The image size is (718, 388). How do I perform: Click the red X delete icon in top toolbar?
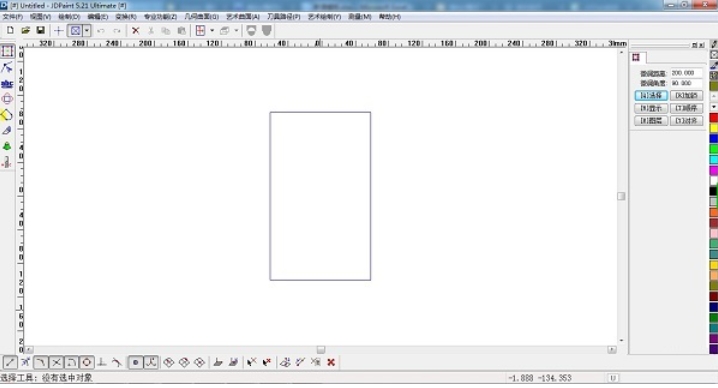pos(136,31)
